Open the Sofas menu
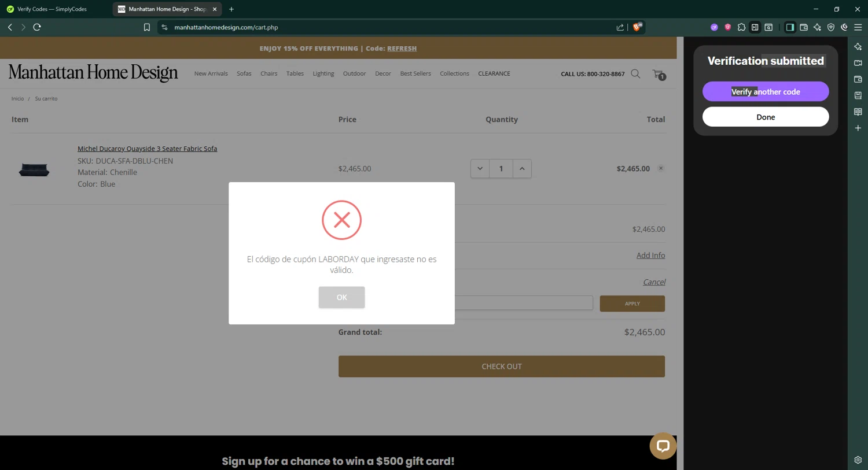Viewport: 868px width, 470px height. click(244, 73)
